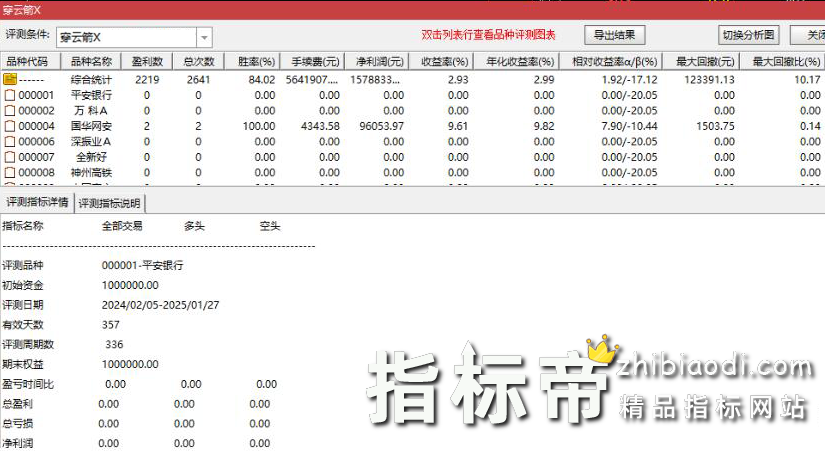
Task: Click the document icon beside 000004
Action: (x=10, y=126)
